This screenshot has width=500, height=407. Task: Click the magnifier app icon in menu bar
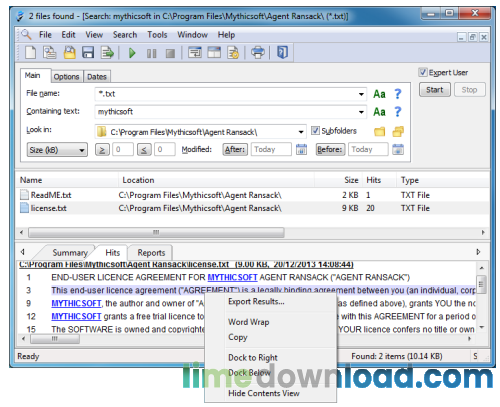click(26, 34)
